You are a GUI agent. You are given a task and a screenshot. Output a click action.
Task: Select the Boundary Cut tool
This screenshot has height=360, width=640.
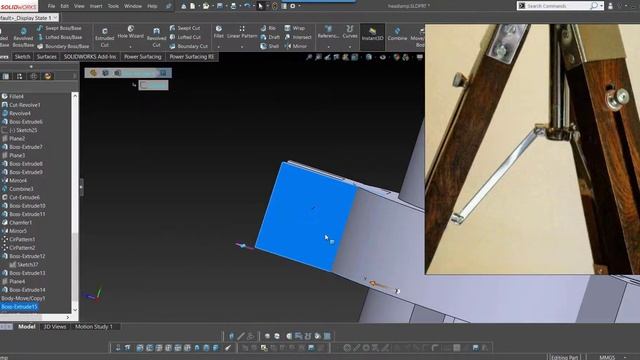(188, 46)
